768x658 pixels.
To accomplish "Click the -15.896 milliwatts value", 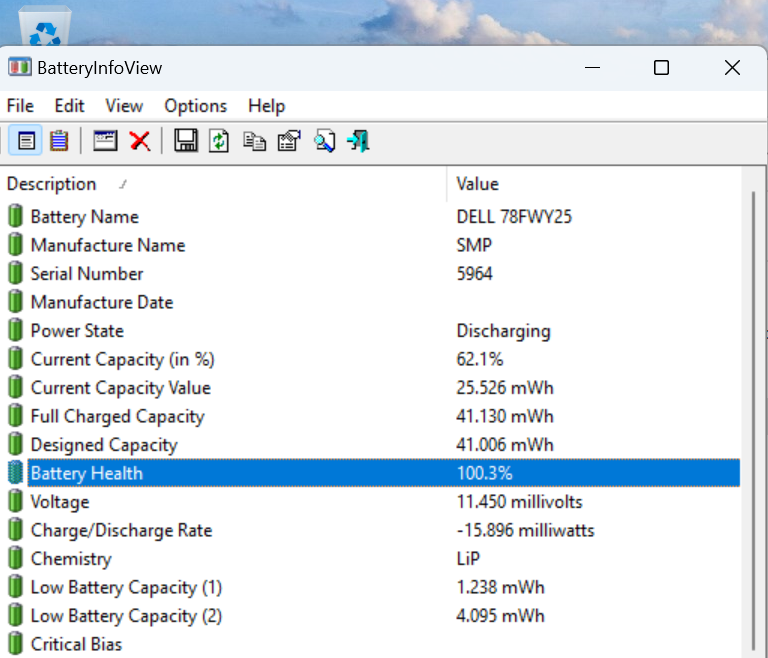I will pyautogui.click(x=525, y=530).
